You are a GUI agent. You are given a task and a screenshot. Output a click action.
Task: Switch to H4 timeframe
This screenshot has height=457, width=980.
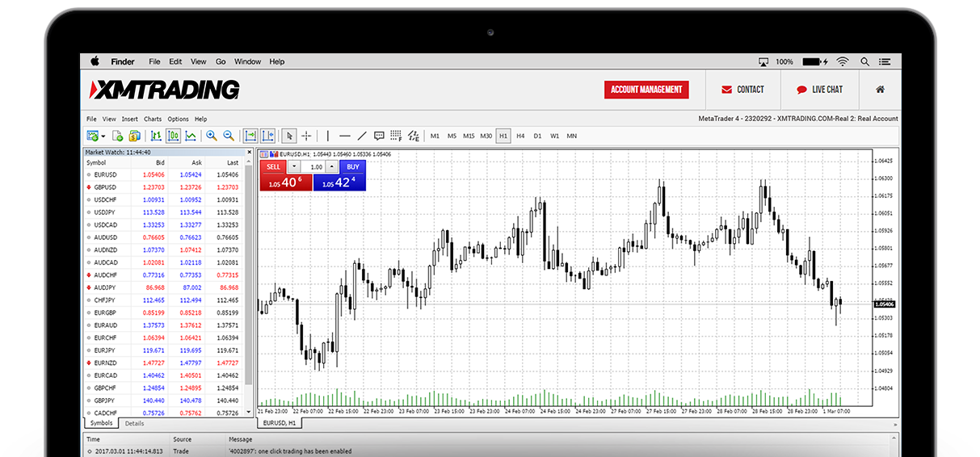(520, 136)
